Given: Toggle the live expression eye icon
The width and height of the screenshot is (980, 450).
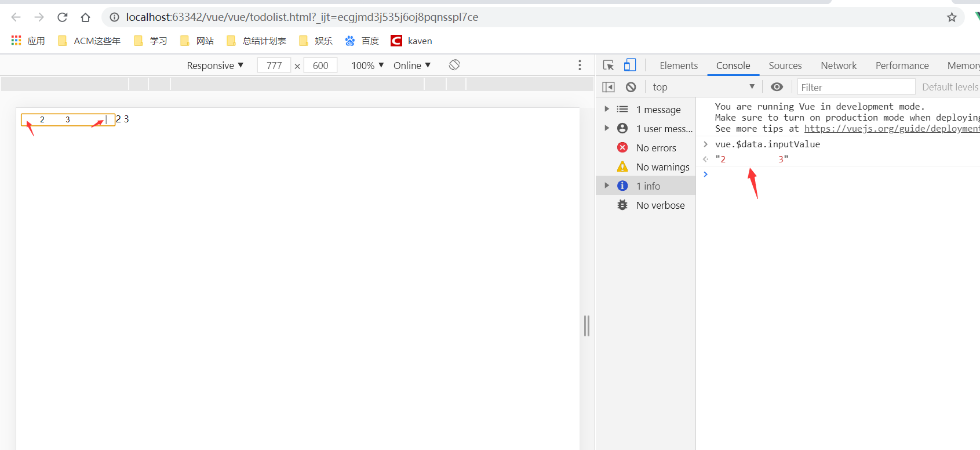Looking at the screenshot, I should point(777,87).
